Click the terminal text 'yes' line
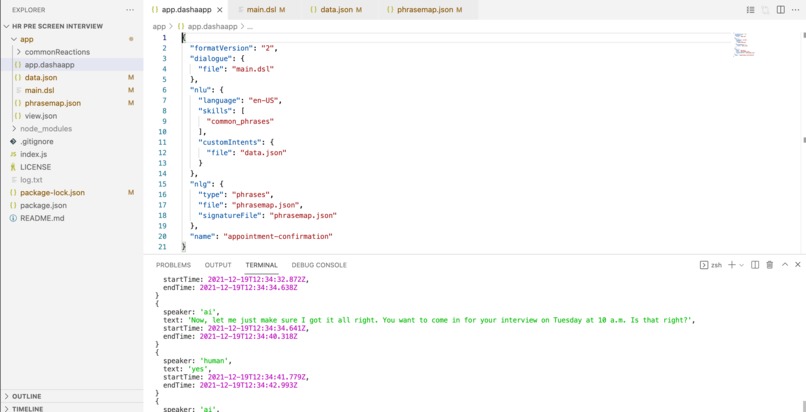 point(187,369)
